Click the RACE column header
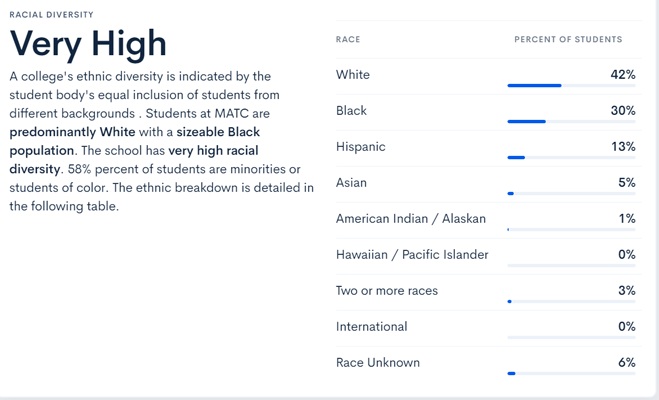This screenshot has width=659, height=400. click(x=348, y=40)
